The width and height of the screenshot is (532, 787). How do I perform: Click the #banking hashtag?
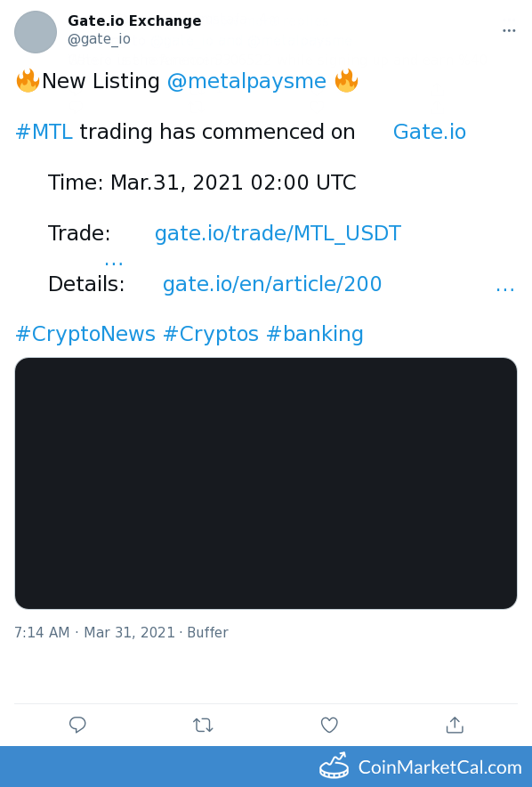[x=315, y=334]
